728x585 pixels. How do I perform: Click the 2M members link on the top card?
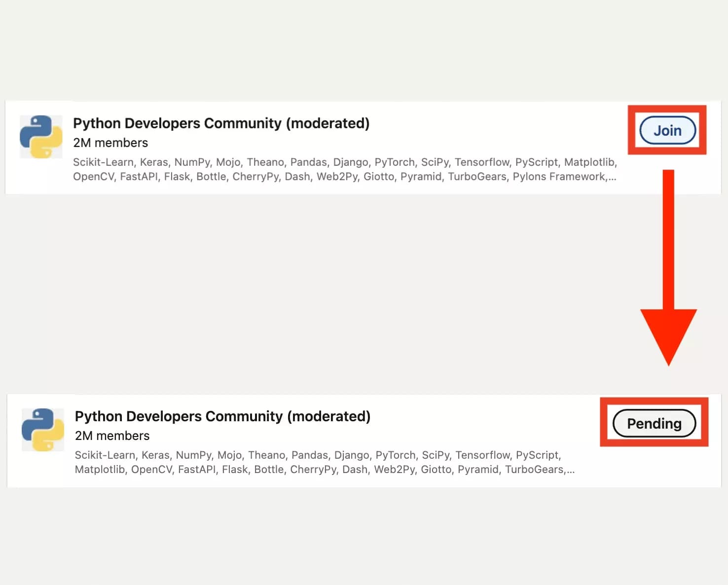click(110, 143)
